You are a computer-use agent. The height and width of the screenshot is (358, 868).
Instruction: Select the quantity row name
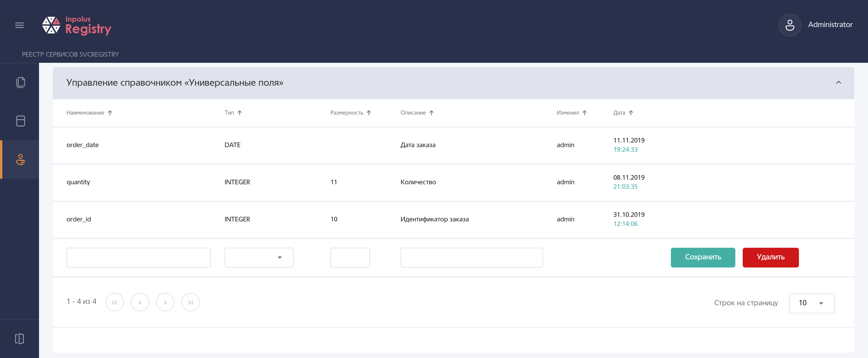point(78,182)
